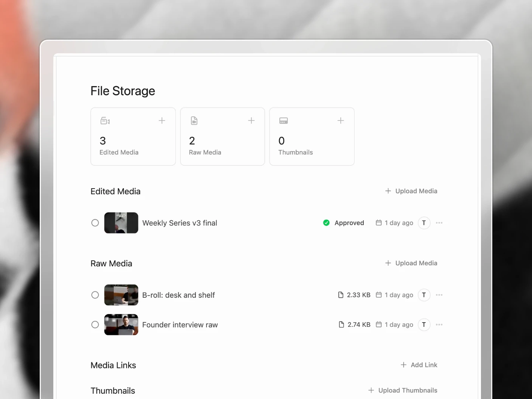
Task: Click the plus icon on Raw Media card
Action: [x=251, y=121]
